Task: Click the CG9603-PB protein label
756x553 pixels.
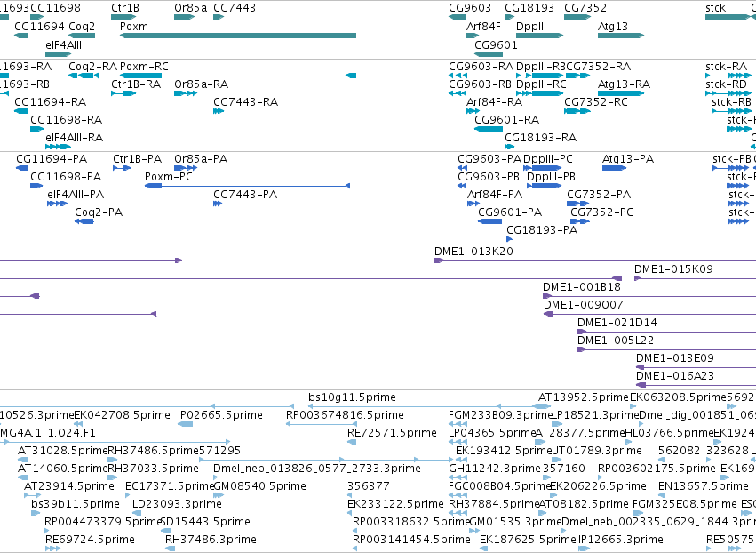Action: click(x=489, y=177)
